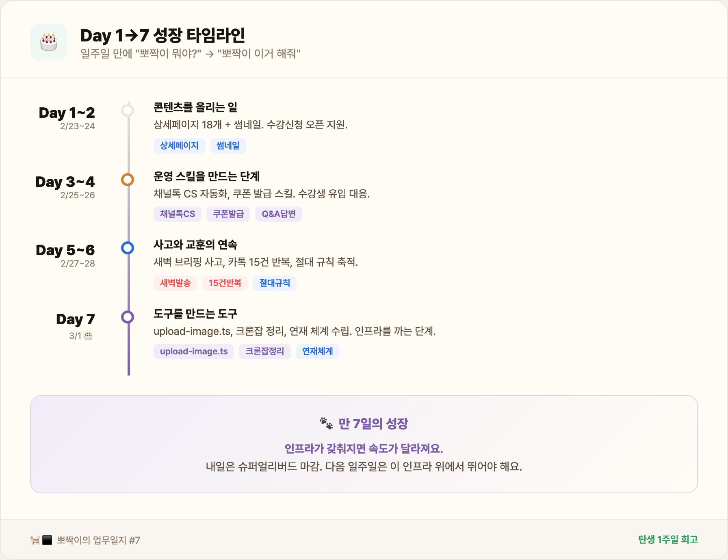This screenshot has width=728, height=560.
Task: Click the 크론잡정리 tag chip
Action: coord(264,351)
